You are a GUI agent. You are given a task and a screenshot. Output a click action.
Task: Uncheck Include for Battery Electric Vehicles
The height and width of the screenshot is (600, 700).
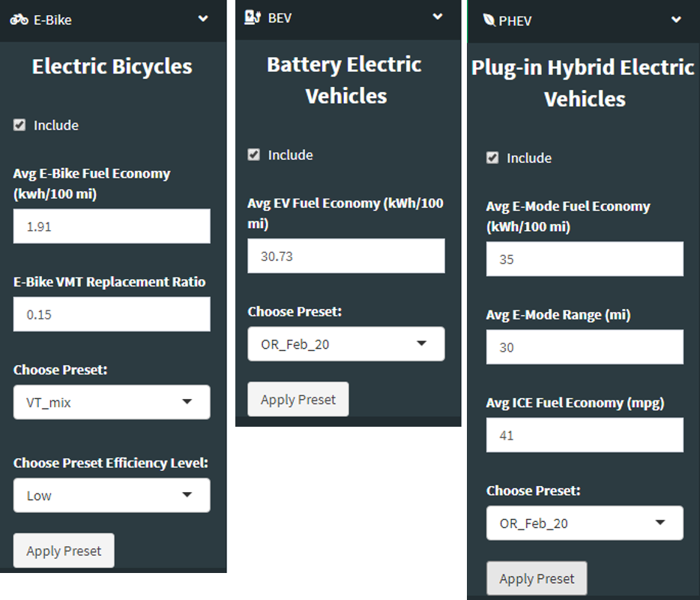pyautogui.click(x=254, y=154)
